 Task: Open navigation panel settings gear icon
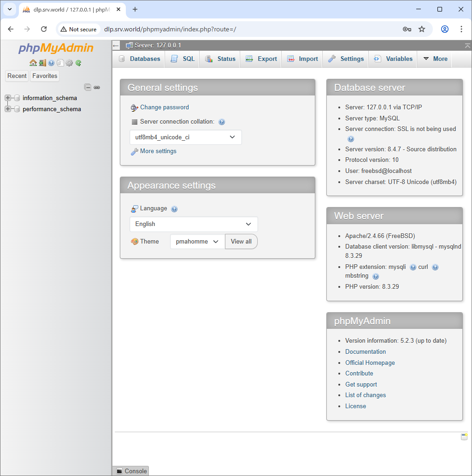(69, 63)
